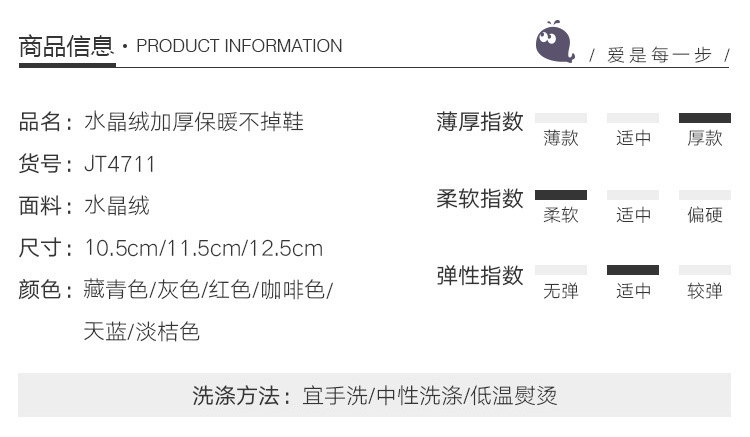Click the 面料 value 水晶绒

117,206
